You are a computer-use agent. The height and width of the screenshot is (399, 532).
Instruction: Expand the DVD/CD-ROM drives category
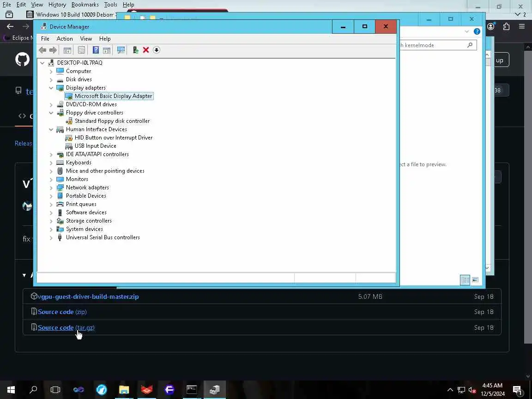click(51, 104)
